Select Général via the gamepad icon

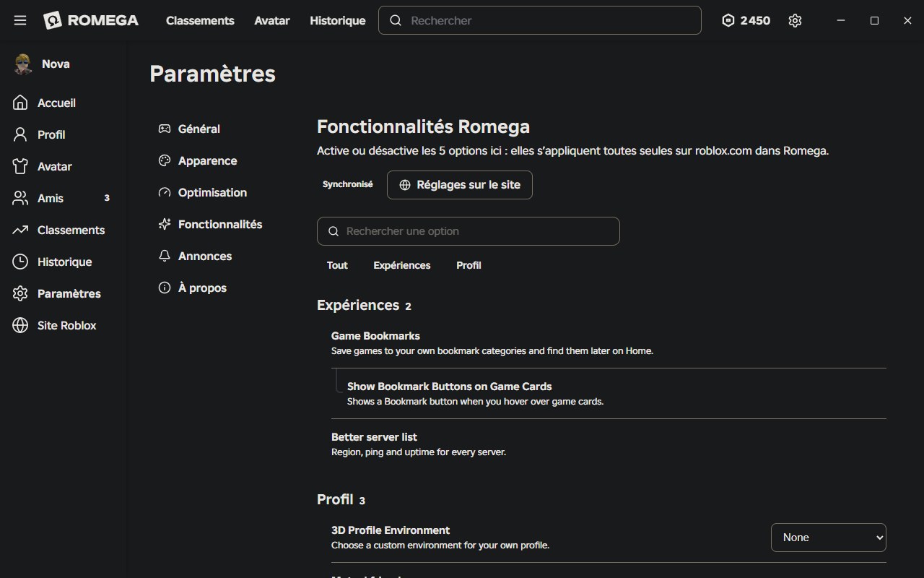coord(165,129)
